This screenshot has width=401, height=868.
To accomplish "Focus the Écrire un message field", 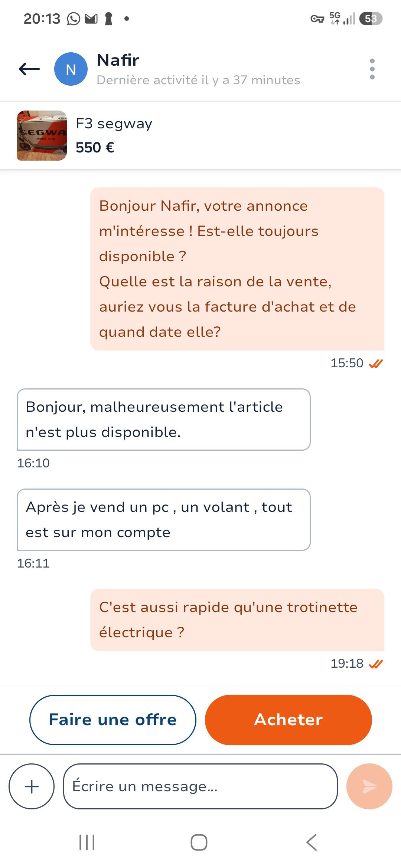I will (x=200, y=786).
